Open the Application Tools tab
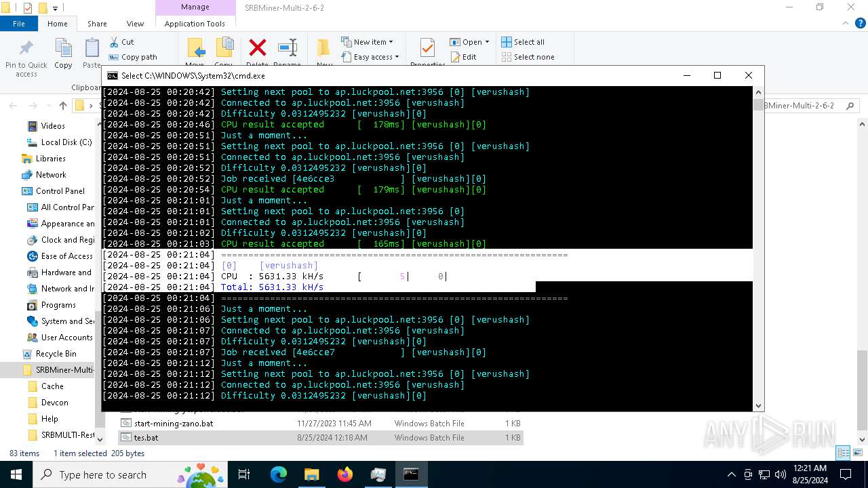Viewport: 868px width, 488px height. coord(195,23)
